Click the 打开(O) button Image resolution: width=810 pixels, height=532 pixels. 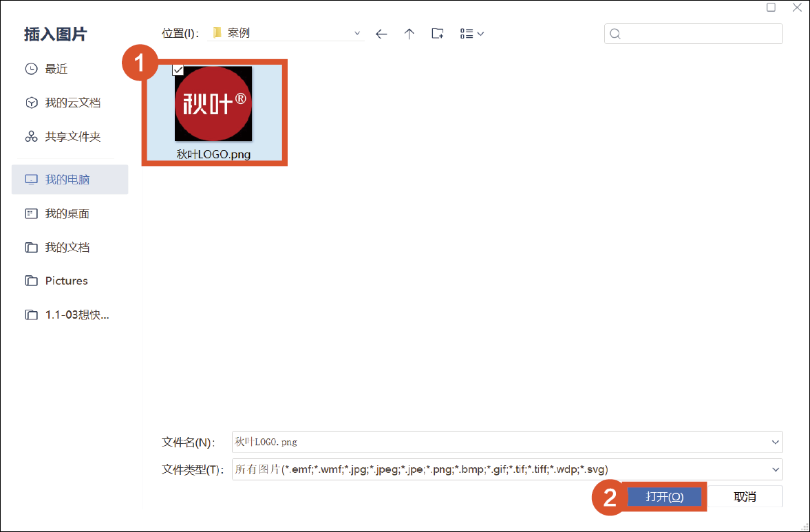[x=664, y=497]
